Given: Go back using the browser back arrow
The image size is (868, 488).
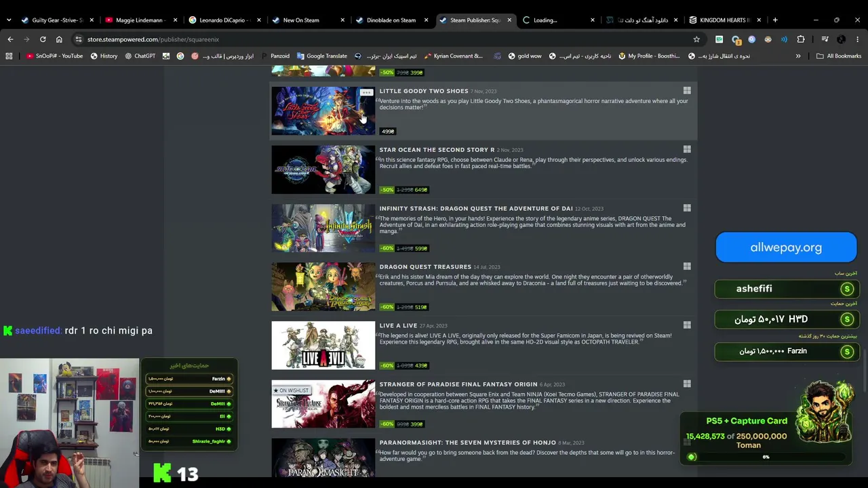Looking at the screenshot, I should tap(10, 39).
